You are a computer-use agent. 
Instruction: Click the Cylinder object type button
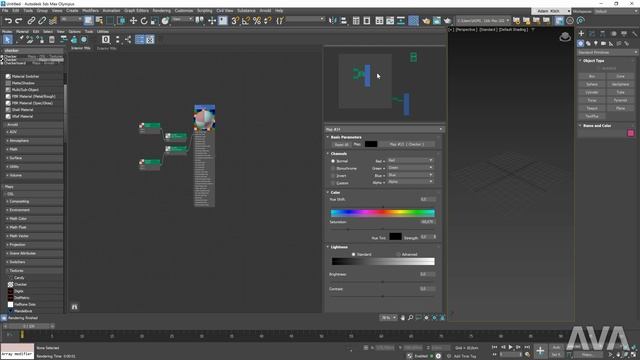(592, 92)
